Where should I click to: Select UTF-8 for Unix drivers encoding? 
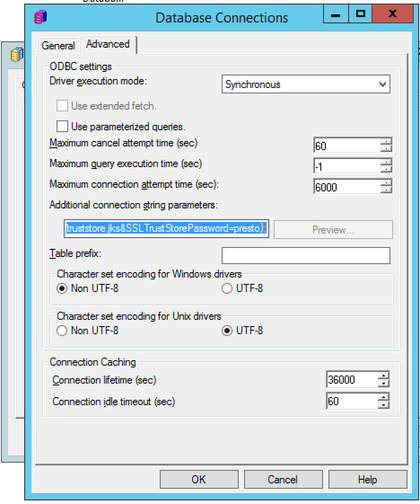pos(227,331)
